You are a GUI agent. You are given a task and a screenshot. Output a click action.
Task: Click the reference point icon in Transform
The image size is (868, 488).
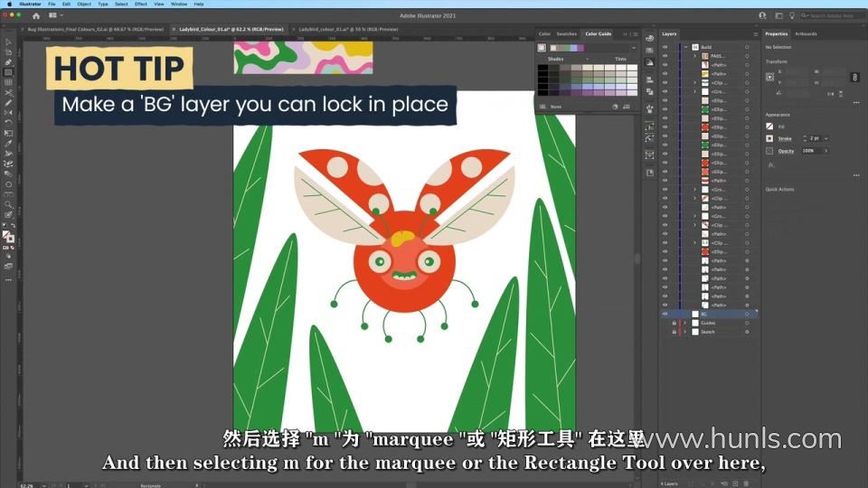click(770, 77)
